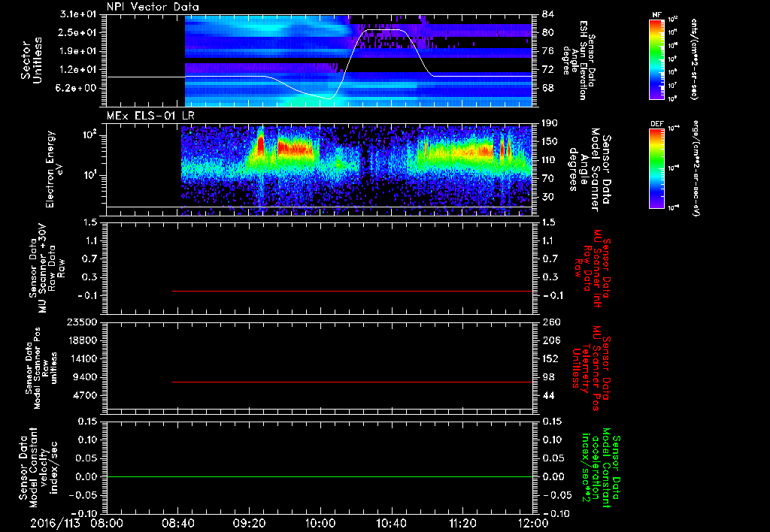
Task: Click the 80 sun elevation tick value
Action: [x=548, y=32]
